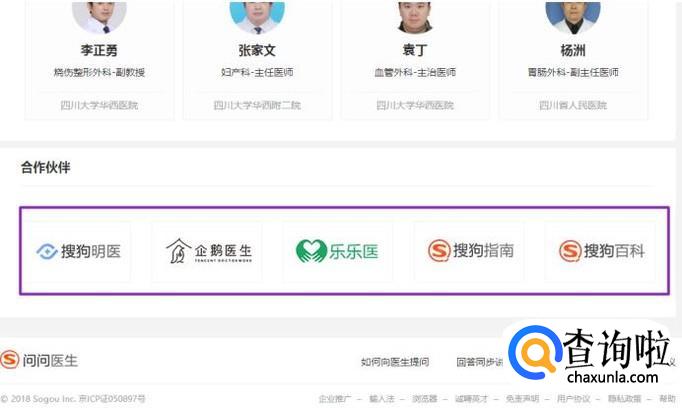Viewport: 682px width, 408px height.
Task: Open 企业推广 footer link
Action: (334, 398)
